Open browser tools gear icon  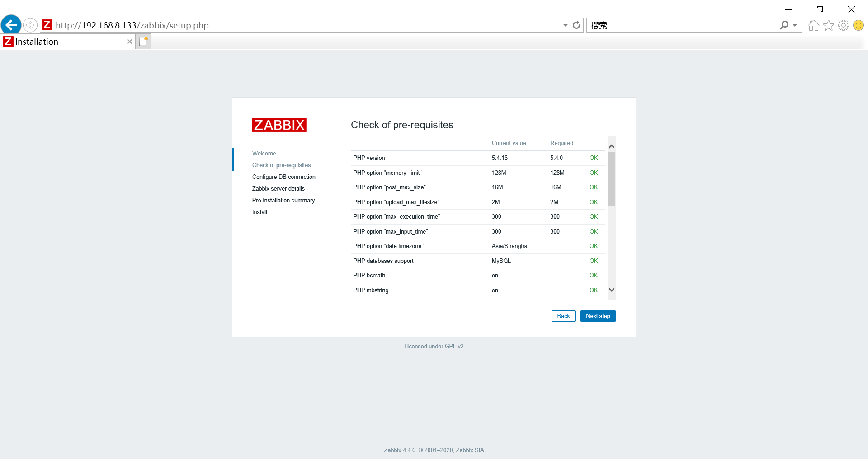point(844,25)
